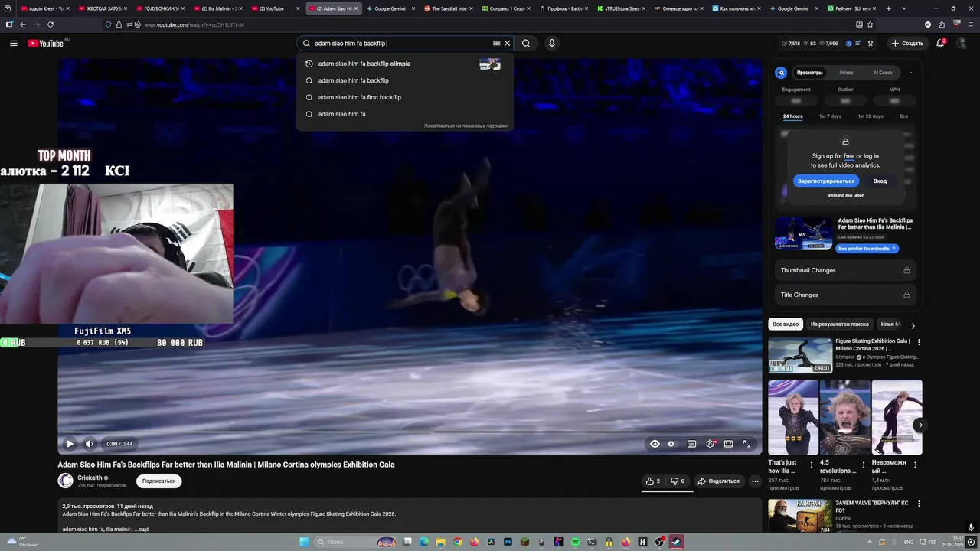The height and width of the screenshot is (551, 980).
Task: Open Figure Skating Exhibition Gala video thumbnail
Action: pos(800,355)
